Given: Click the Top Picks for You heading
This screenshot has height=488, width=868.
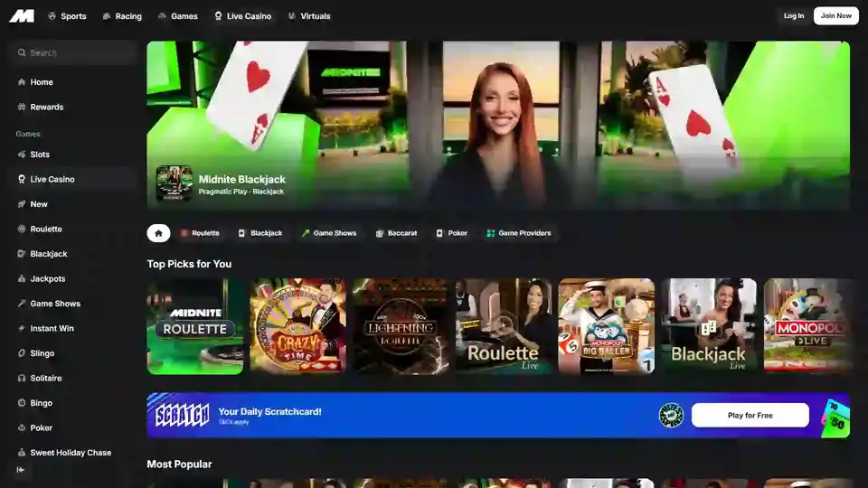Looking at the screenshot, I should 189,264.
